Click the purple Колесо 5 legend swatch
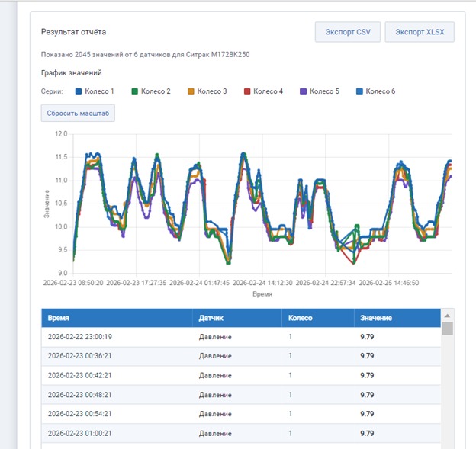Screen dimensions: 476x449 pyautogui.click(x=304, y=91)
